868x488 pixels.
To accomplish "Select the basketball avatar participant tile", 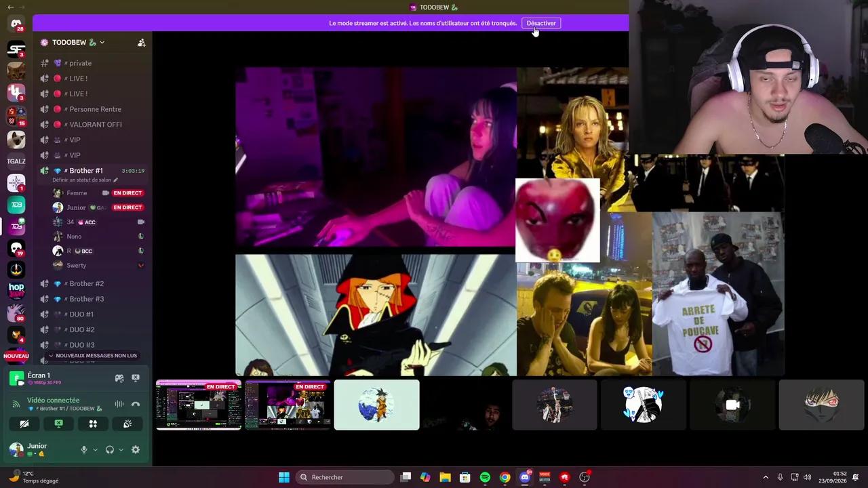I will [555, 405].
